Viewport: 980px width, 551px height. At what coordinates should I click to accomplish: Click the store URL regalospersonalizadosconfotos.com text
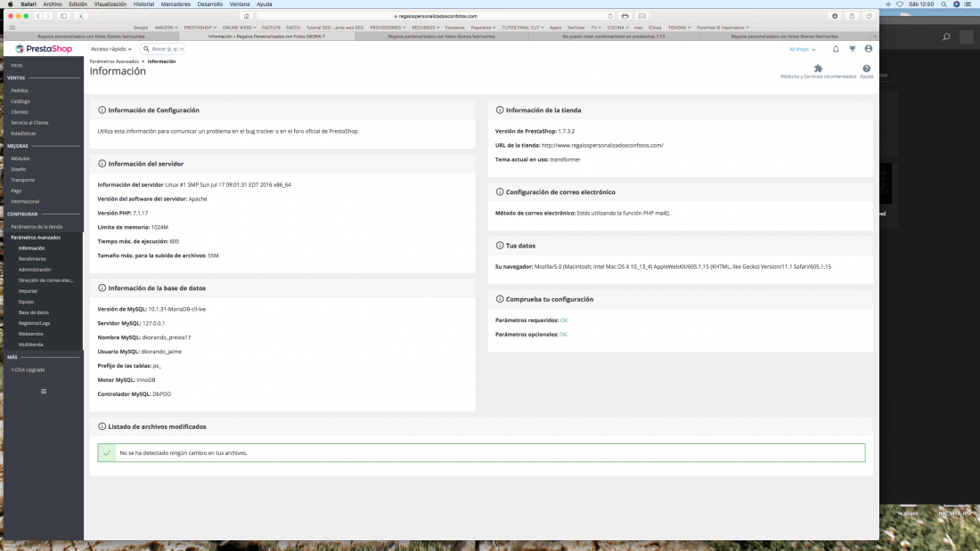click(x=602, y=146)
